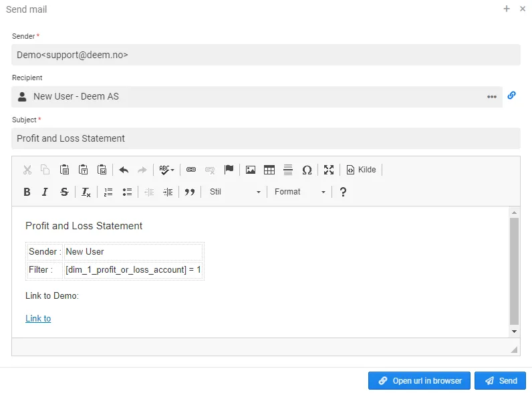The width and height of the screenshot is (532, 393).
Task: Click the Send button
Action: tap(500, 381)
